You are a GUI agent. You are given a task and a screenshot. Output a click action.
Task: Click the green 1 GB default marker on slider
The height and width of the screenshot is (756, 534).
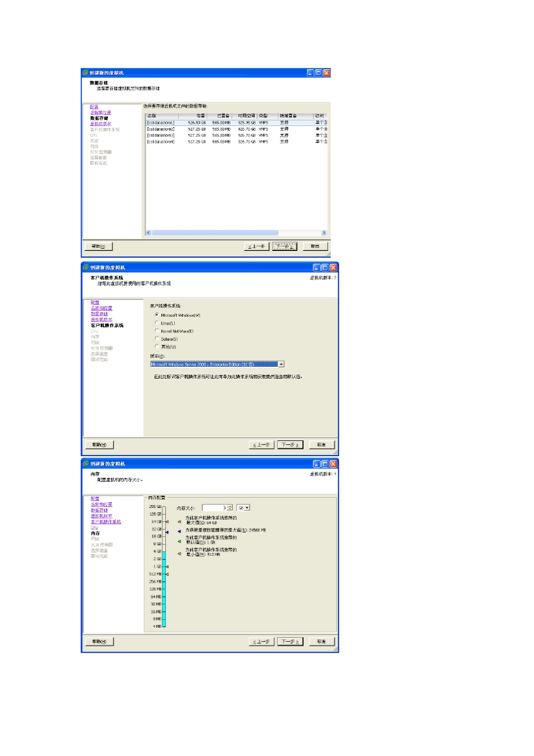(x=167, y=566)
